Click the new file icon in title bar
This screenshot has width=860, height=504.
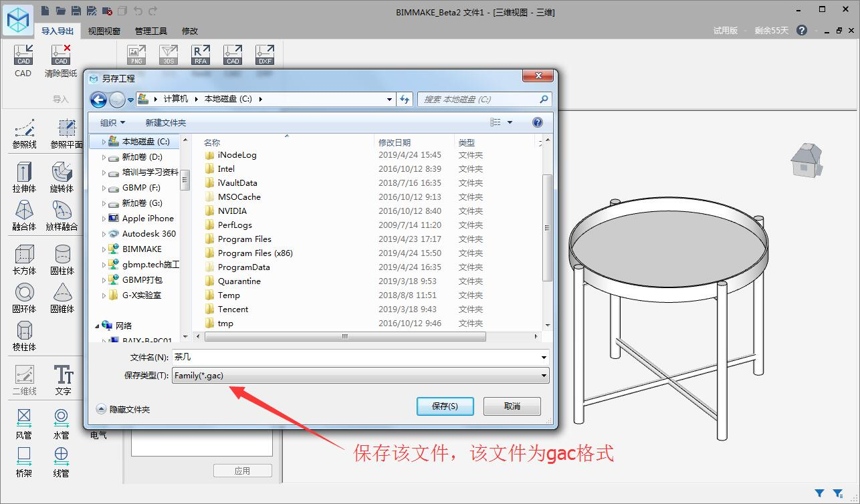(45, 11)
